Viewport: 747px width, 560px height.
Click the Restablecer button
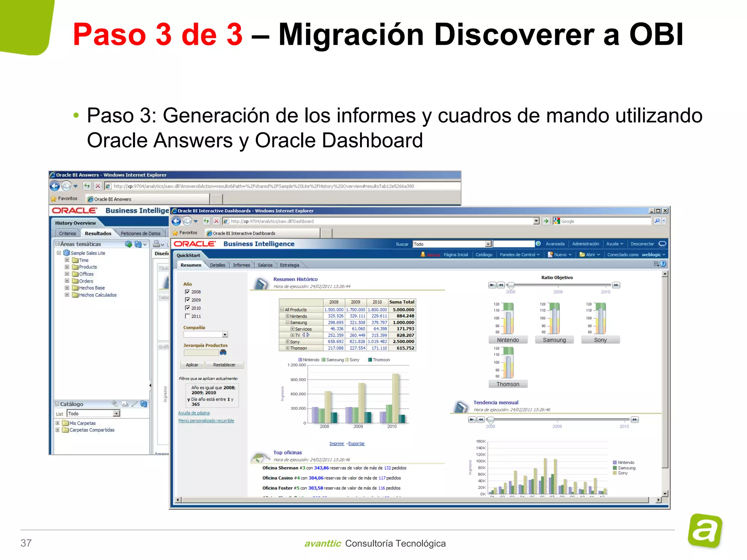(x=224, y=365)
